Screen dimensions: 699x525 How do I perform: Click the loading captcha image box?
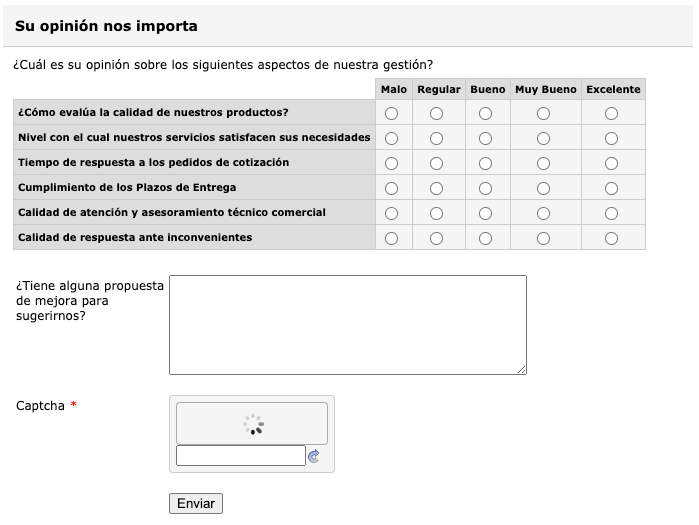click(x=252, y=423)
